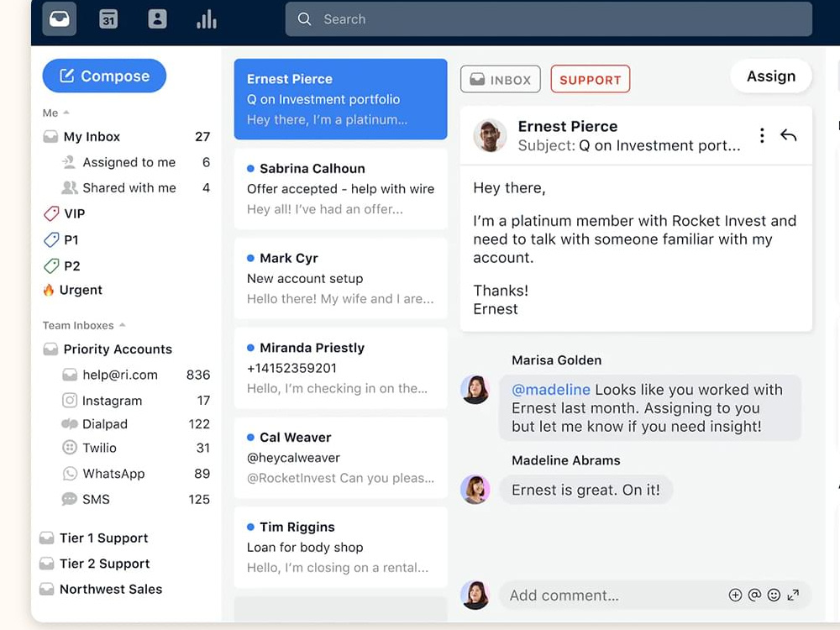This screenshot has height=630, width=840.
Task: Open the three-dot message options menu
Action: click(x=762, y=135)
